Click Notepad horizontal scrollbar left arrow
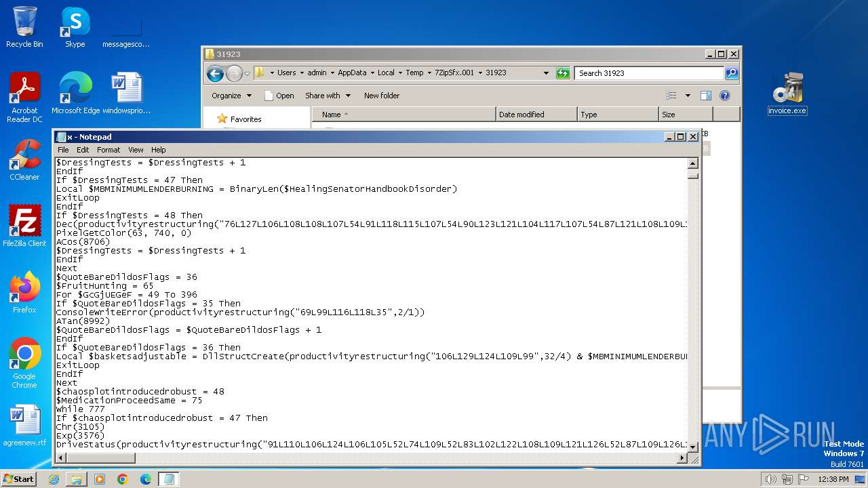This screenshot has height=488, width=868. point(60,458)
